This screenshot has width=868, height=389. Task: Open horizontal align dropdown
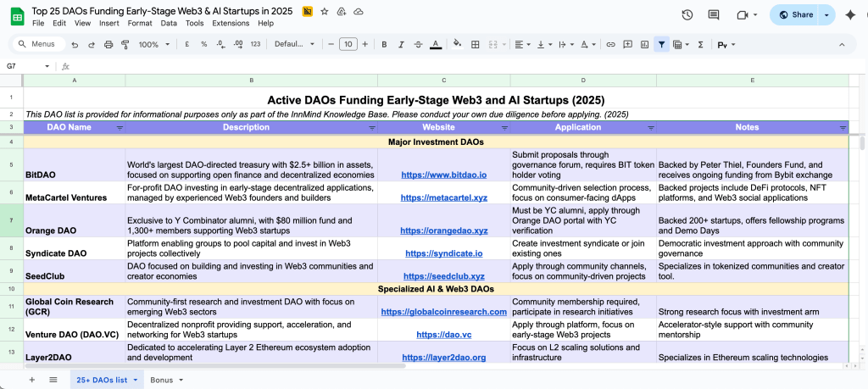coord(522,44)
